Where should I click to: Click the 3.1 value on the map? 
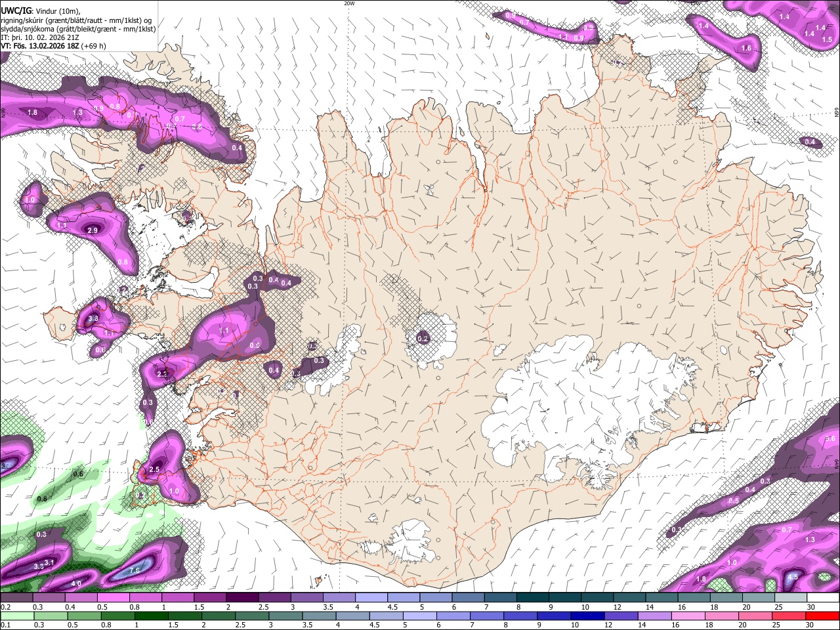(x=49, y=563)
